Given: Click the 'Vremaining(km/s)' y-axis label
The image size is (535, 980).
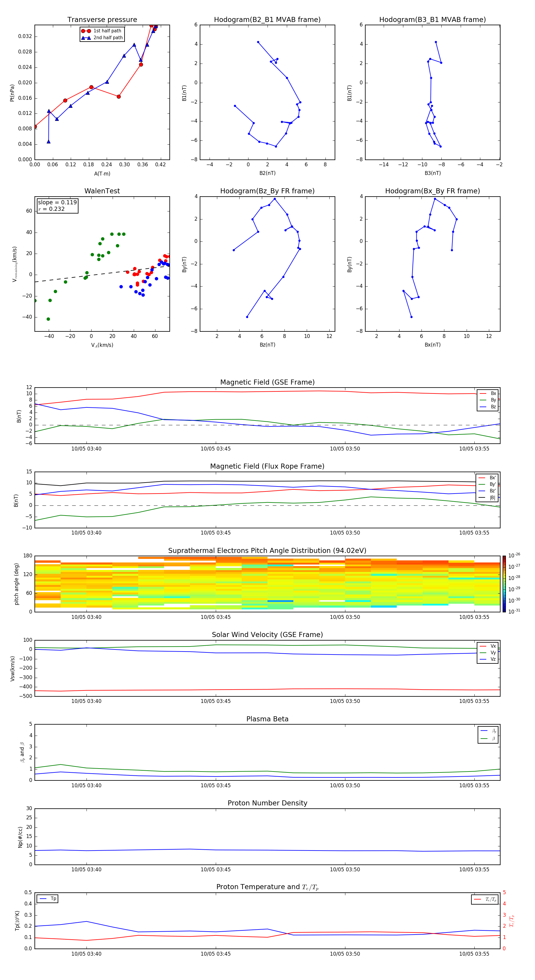Looking at the screenshot, I should (x=15, y=264).
